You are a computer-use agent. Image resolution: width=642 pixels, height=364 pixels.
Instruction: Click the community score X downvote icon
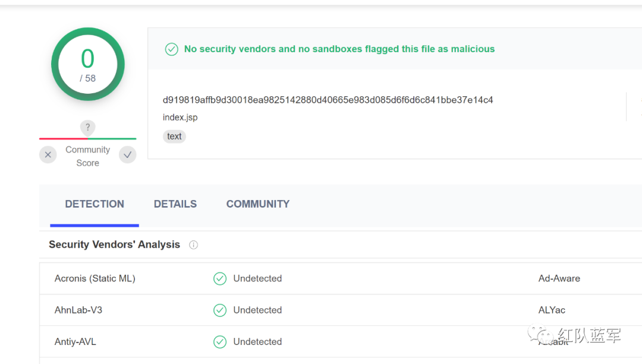48,155
